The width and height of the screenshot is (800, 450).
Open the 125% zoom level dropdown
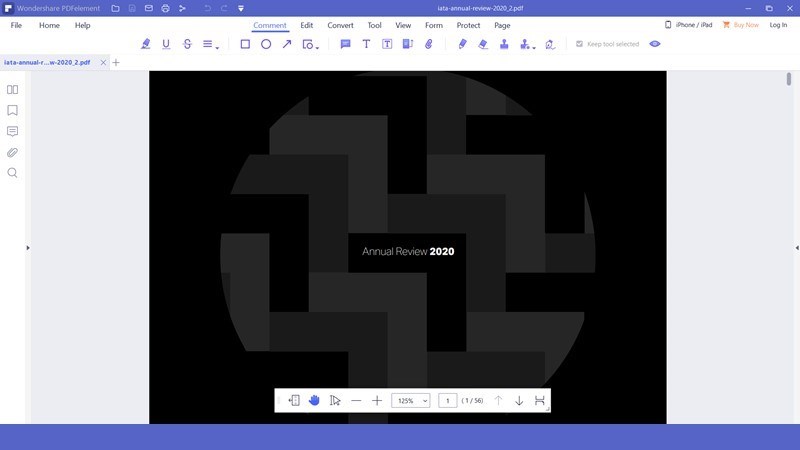click(x=411, y=401)
